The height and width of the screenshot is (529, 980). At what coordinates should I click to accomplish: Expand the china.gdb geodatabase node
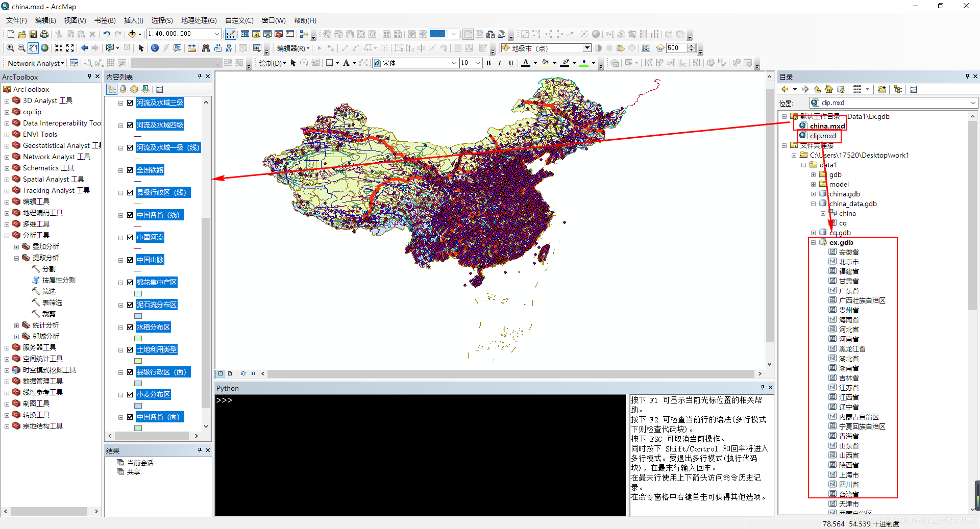[813, 194]
